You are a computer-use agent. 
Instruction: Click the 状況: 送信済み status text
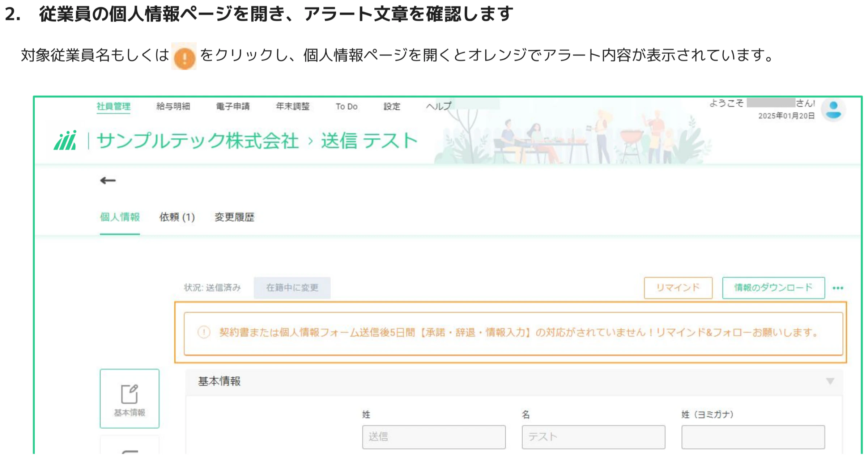(212, 288)
